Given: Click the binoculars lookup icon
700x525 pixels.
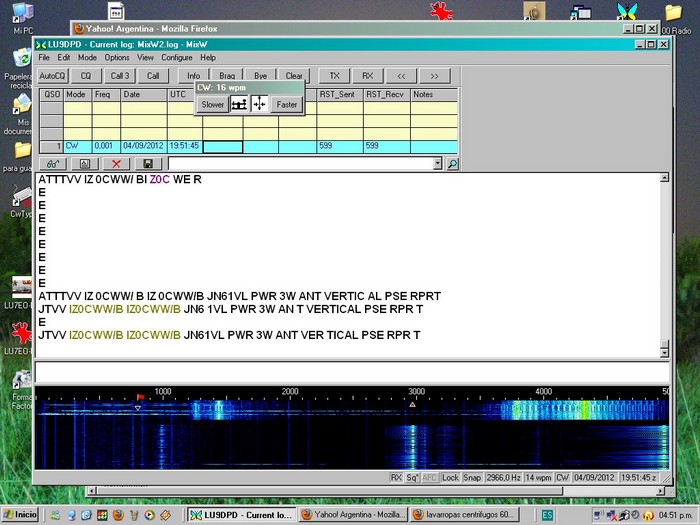Looking at the screenshot, I should [x=52, y=163].
